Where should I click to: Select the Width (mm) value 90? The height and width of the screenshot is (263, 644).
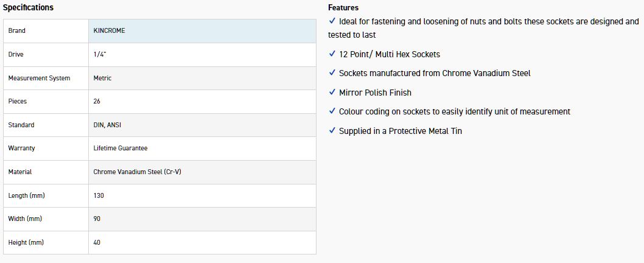[97, 219]
